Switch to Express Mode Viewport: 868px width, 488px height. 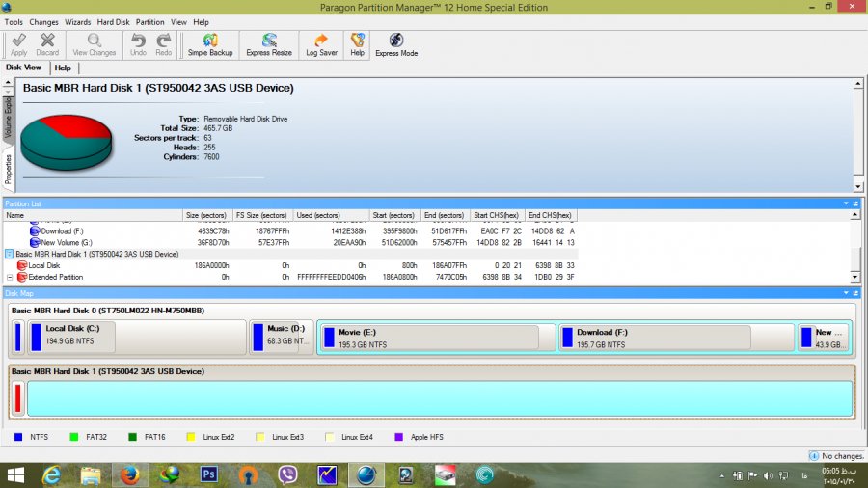(396, 44)
